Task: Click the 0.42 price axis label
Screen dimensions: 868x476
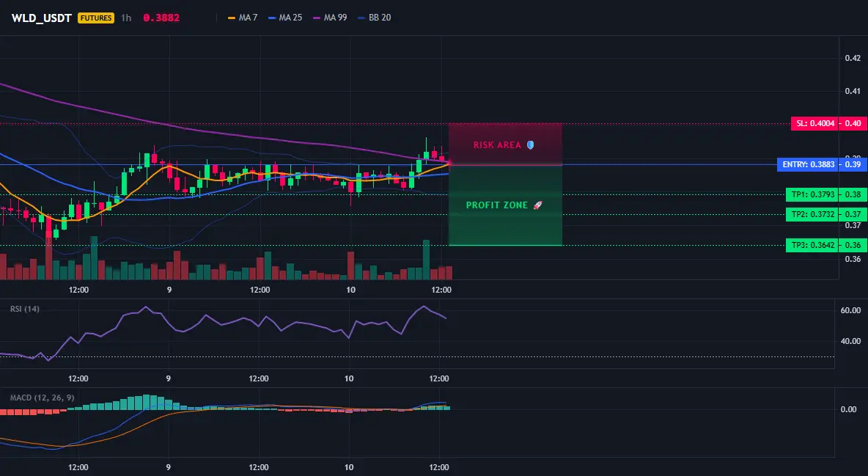Action: pos(853,58)
